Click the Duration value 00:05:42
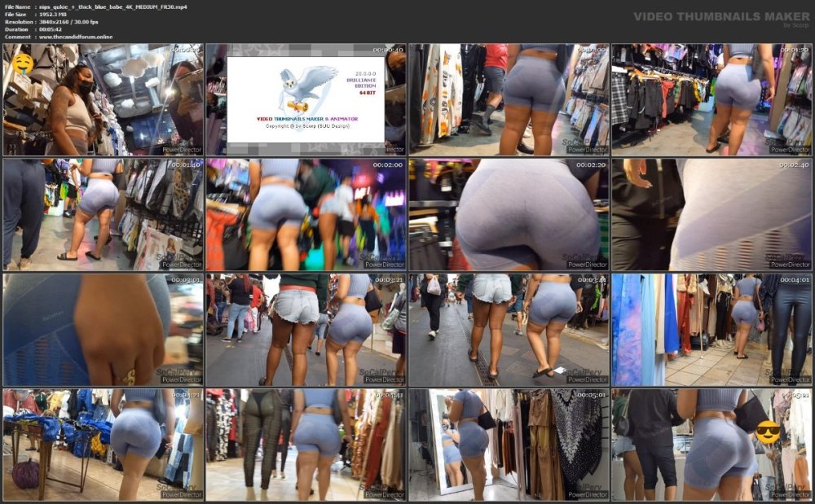Image resolution: width=815 pixels, height=504 pixels. (x=51, y=29)
